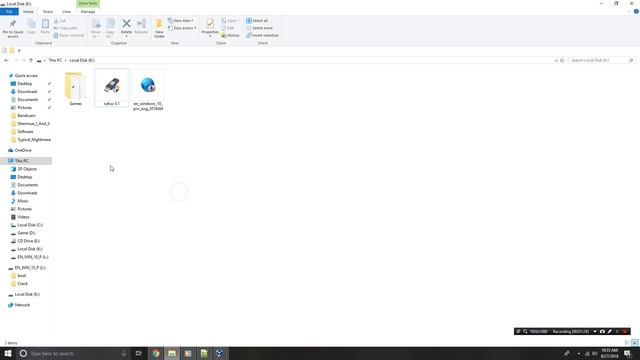Screen dimensions: 640x360
Task: Open the Easy access dropdown
Action: click(x=182, y=28)
